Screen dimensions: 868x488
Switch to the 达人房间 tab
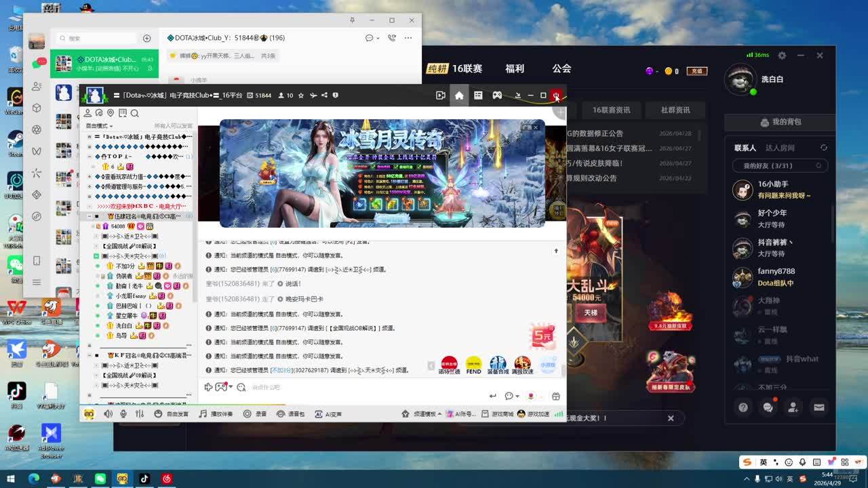click(x=780, y=148)
